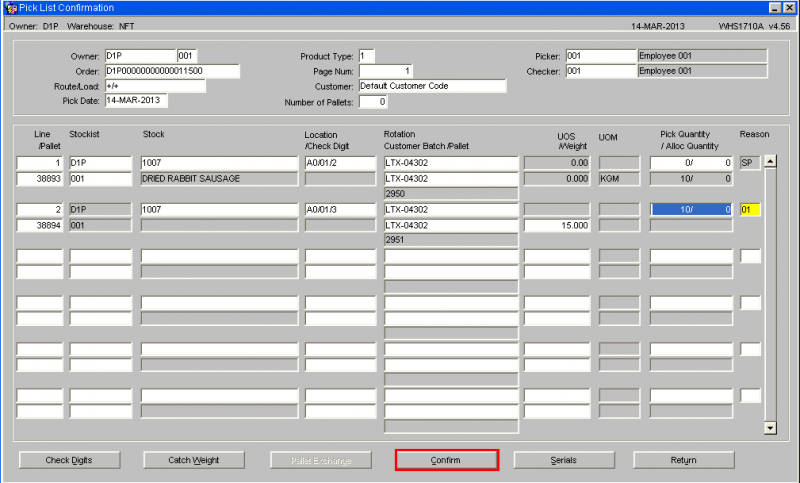Image resolution: width=800 pixels, height=483 pixels.
Task: Click the Pick Date field 14-MAR-2013
Action: coord(136,100)
